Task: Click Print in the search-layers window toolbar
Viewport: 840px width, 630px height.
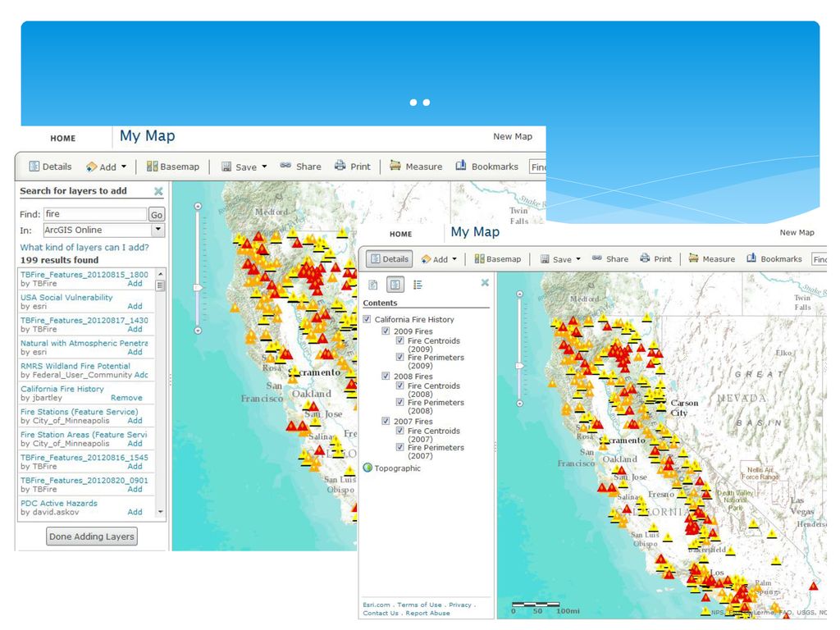Action: click(352, 167)
